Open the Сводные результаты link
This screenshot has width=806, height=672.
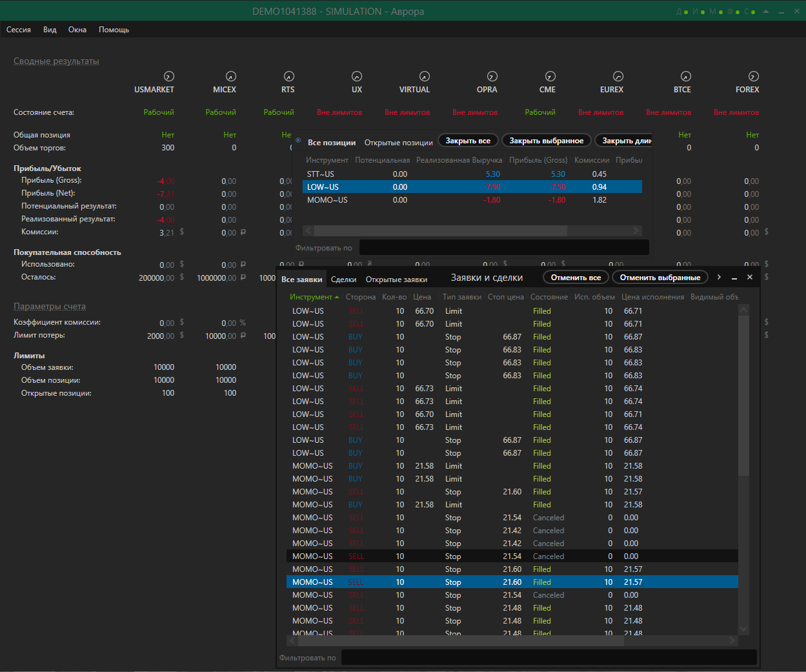56,61
